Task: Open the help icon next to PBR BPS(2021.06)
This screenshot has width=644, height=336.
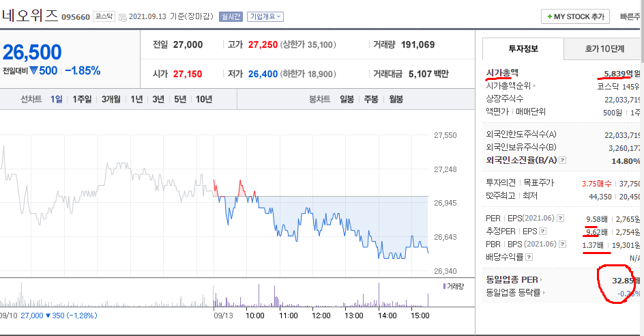Action: point(562,244)
